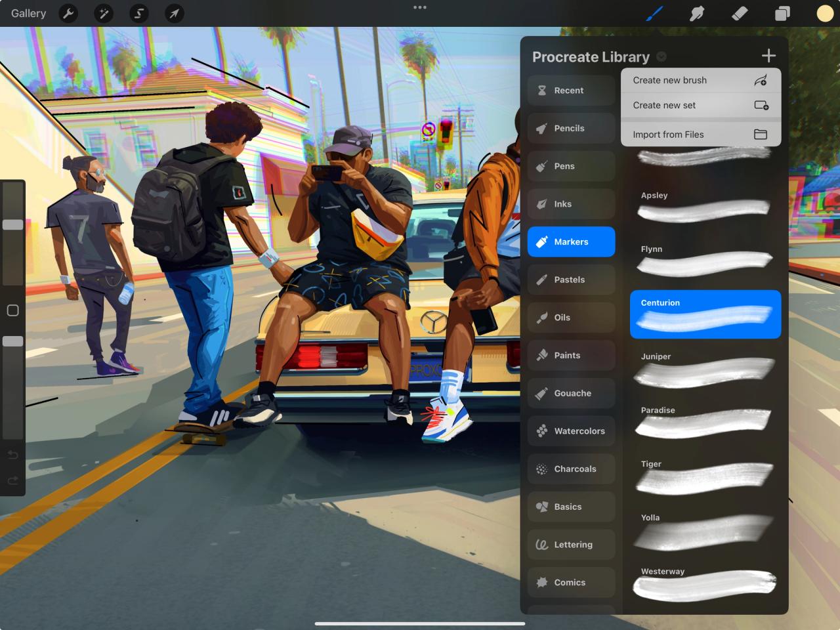Viewport: 840px width, 630px height.
Task: Switch to the Inks brush set
Action: 570,203
